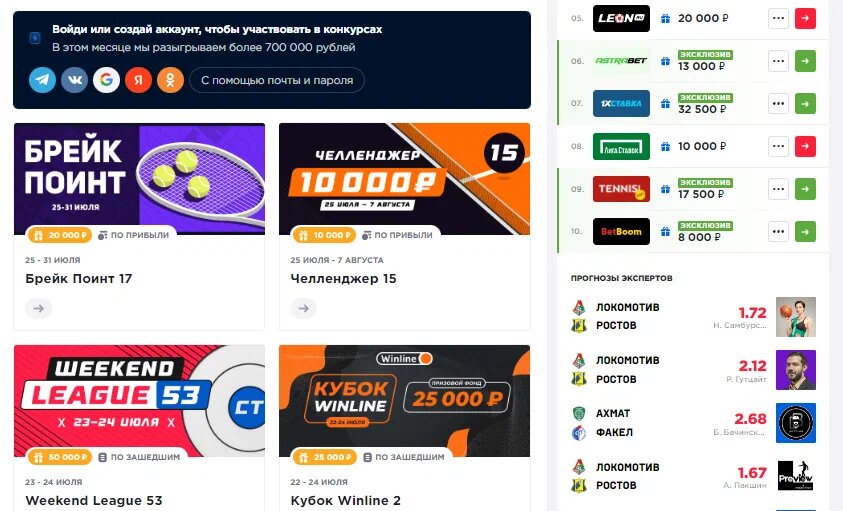Open the Liga Stavok red arrow link
This screenshot has width=843, height=511.
[x=805, y=146]
